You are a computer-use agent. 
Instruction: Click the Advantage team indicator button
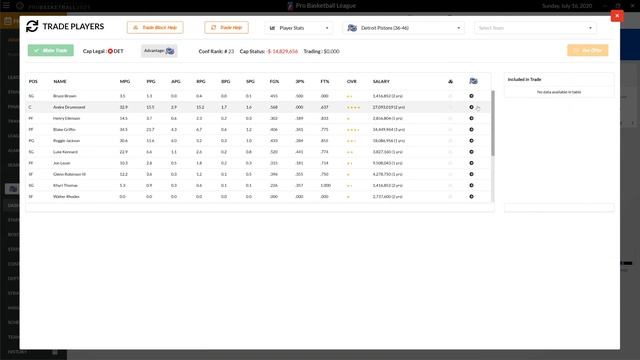(x=159, y=51)
